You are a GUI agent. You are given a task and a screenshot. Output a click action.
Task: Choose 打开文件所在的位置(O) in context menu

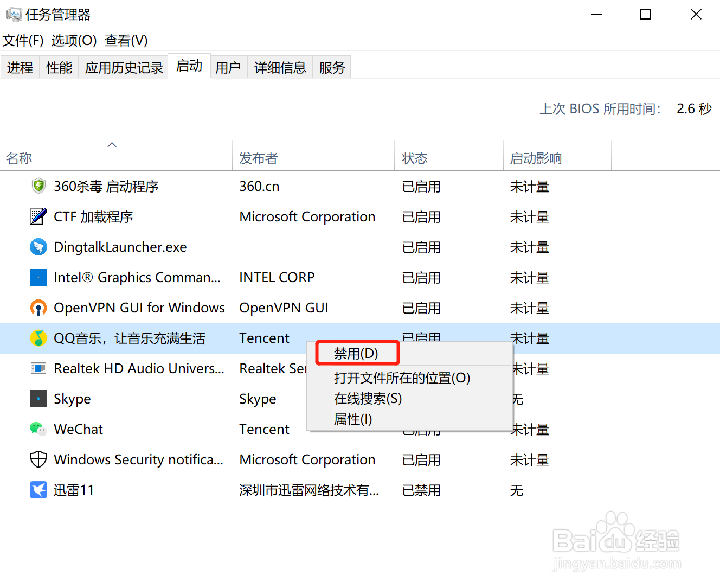tap(402, 378)
